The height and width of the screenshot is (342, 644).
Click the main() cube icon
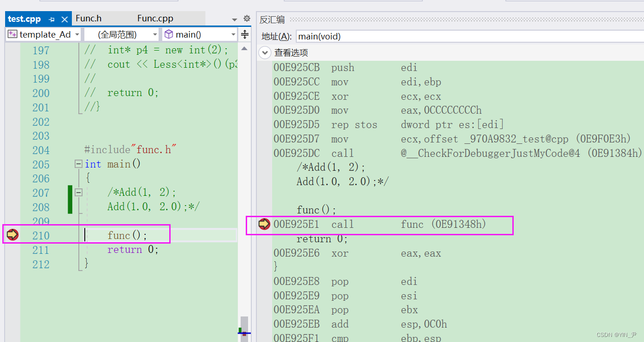[169, 34]
